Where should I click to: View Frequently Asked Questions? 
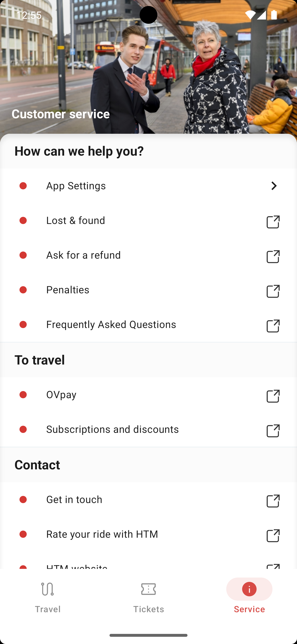click(x=111, y=324)
